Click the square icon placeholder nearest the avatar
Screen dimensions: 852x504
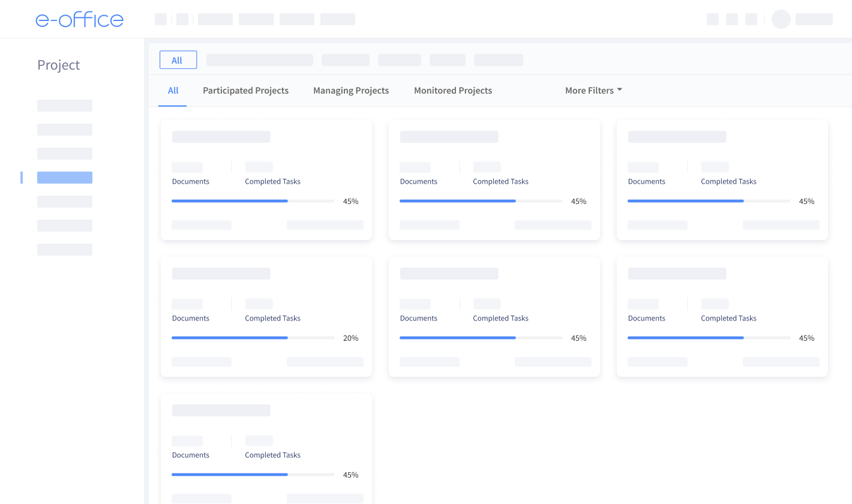[x=751, y=19]
